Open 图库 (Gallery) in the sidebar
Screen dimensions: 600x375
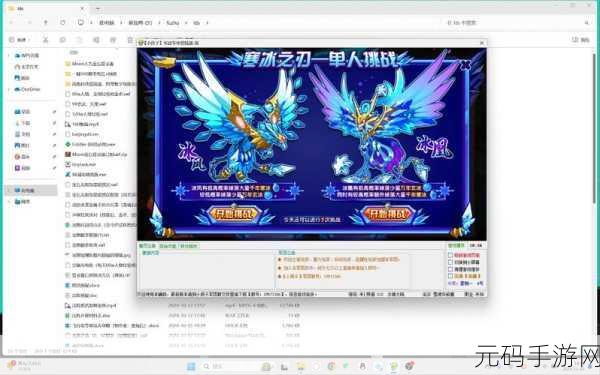(x=22, y=78)
